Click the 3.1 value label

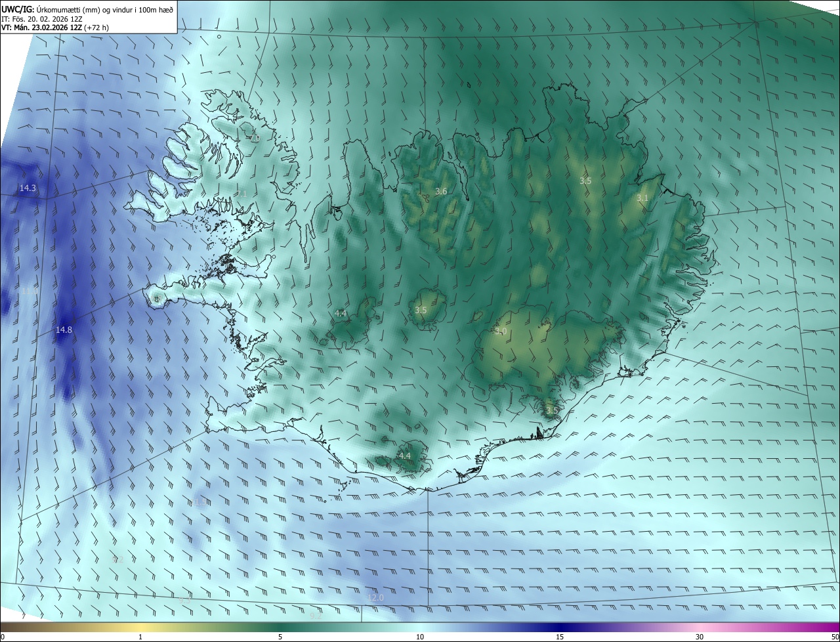(642, 198)
